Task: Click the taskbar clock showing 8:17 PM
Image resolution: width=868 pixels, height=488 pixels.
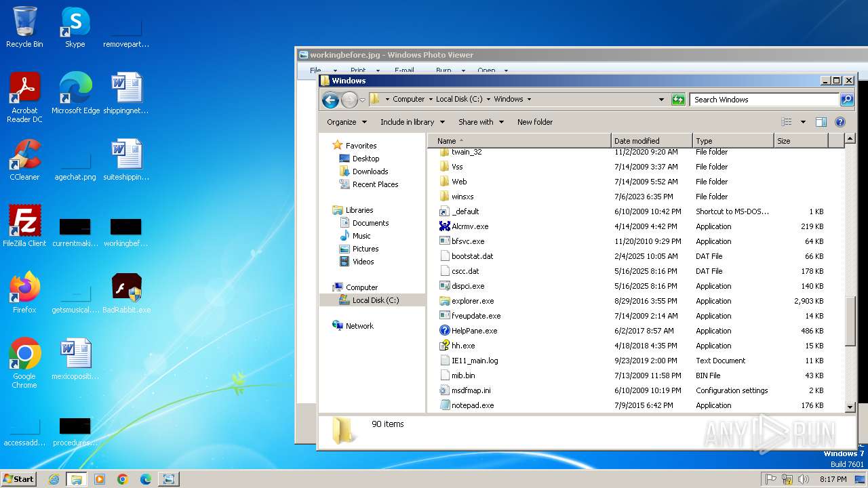Action: 833,479
